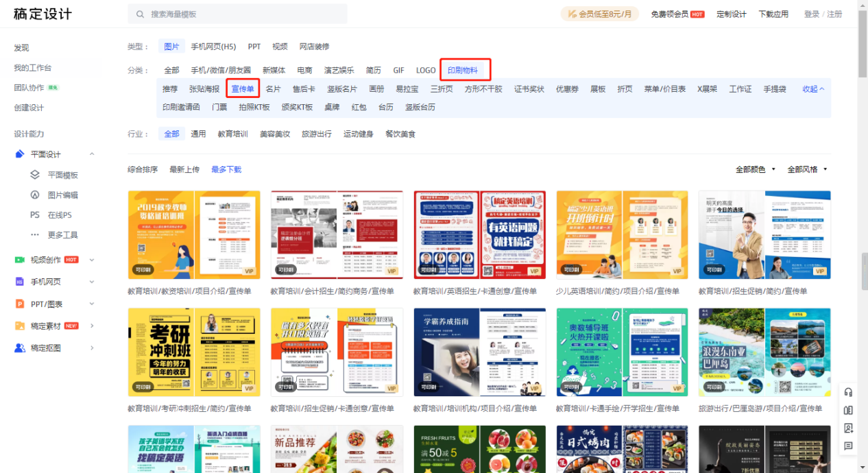The image size is (868, 473).
Task: Click the 平面模板 layers icon
Action: coord(35,175)
